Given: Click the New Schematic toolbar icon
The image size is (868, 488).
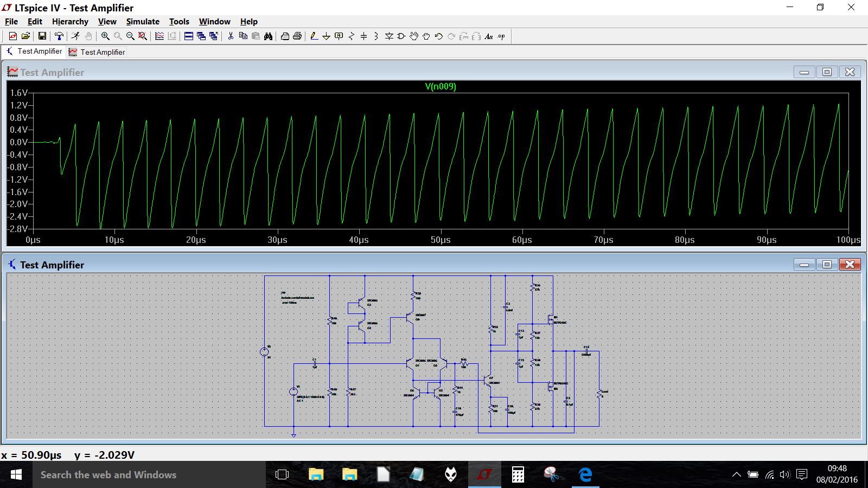Looking at the screenshot, I should coord(13,36).
